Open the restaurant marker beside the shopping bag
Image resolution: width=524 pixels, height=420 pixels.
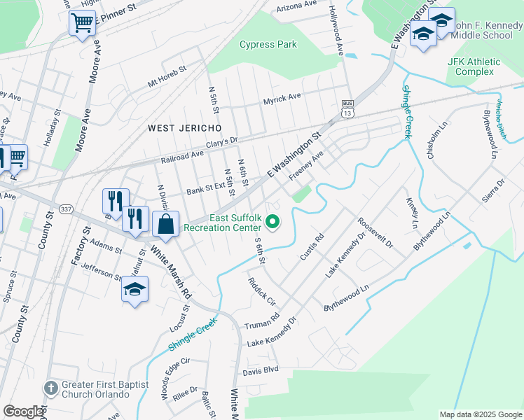pyautogui.click(x=135, y=220)
